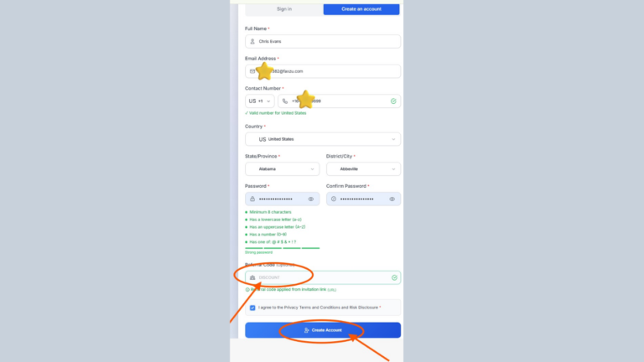Uncheck the Privacy Terms agreement checkbox
This screenshot has width=644, height=362.
(252, 308)
